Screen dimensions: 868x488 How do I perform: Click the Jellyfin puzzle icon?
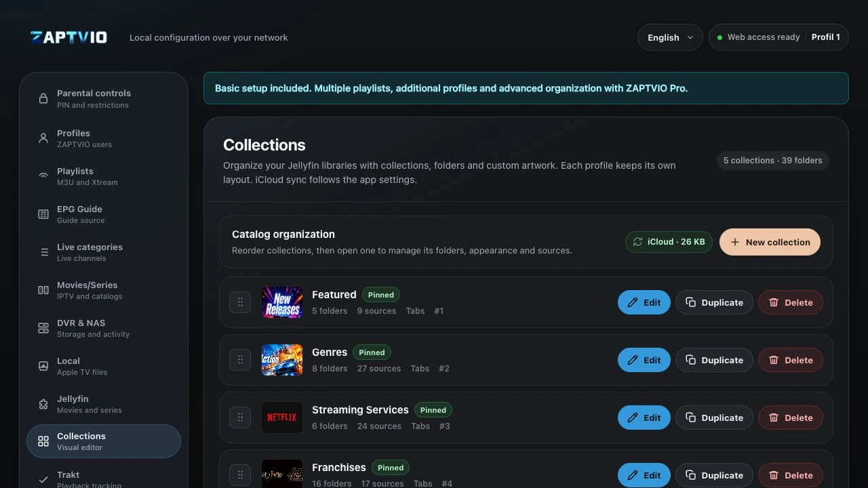point(43,404)
